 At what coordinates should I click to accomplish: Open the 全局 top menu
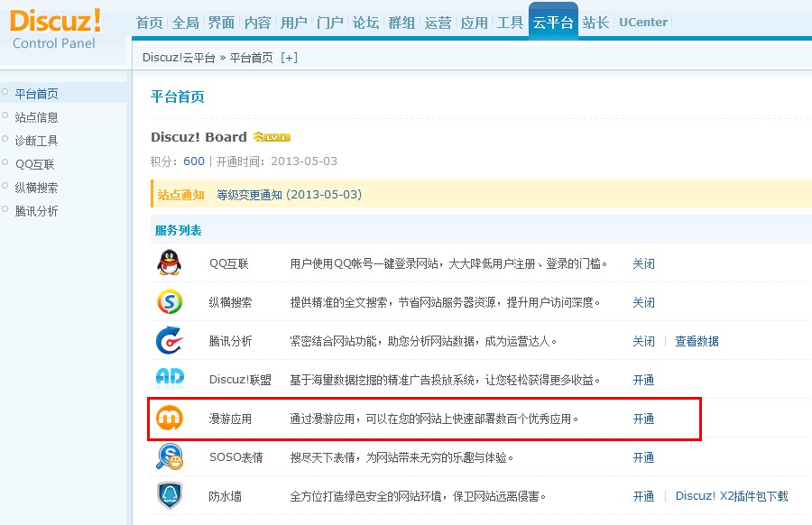185,23
